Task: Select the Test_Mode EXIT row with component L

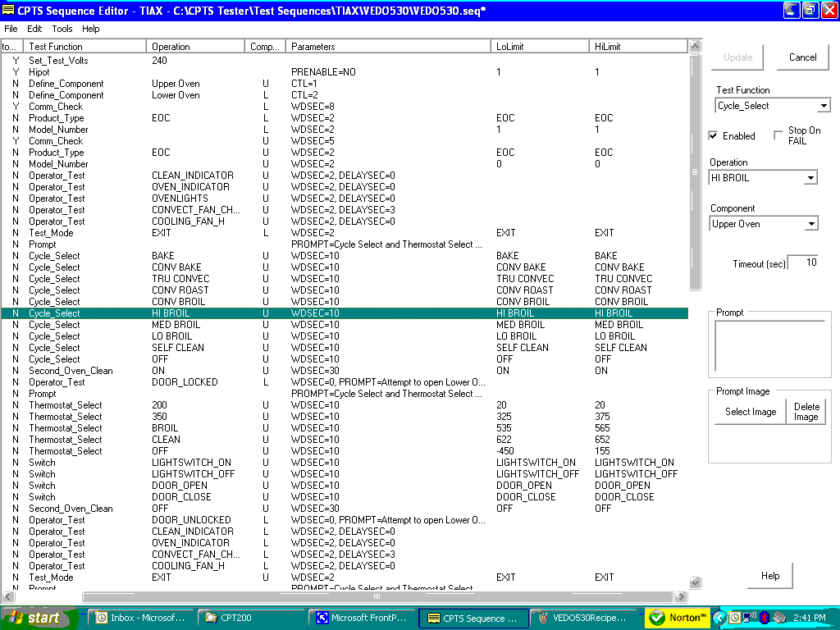Action: 345,232
